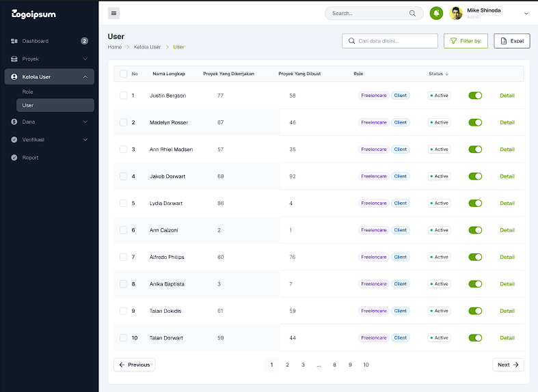
Task: Open Detail for Anika Baptista
Action: 507,284
